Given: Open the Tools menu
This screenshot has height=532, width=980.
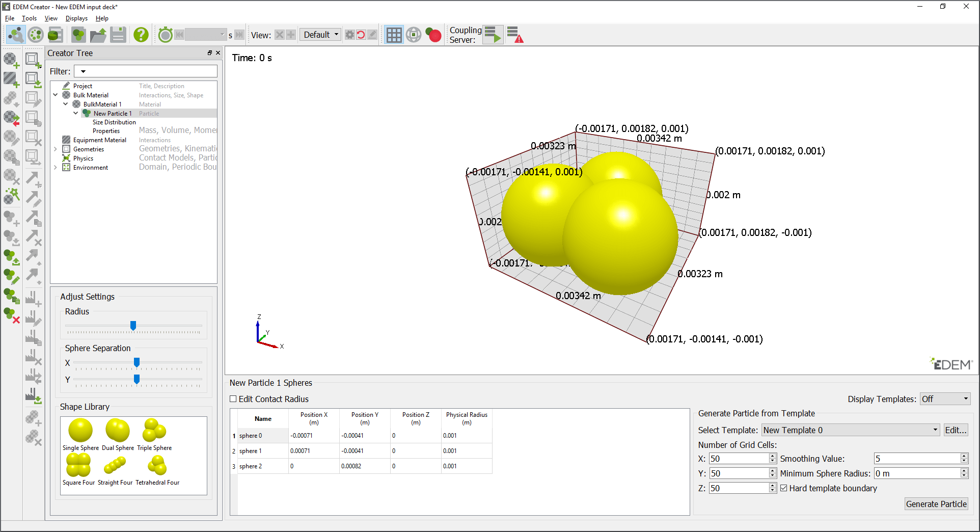Looking at the screenshot, I should [x=29, y=18].
